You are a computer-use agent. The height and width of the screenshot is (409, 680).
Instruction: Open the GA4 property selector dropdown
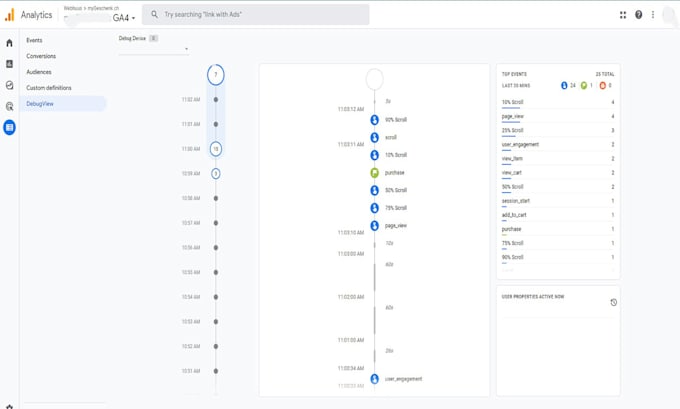(124, 18)
